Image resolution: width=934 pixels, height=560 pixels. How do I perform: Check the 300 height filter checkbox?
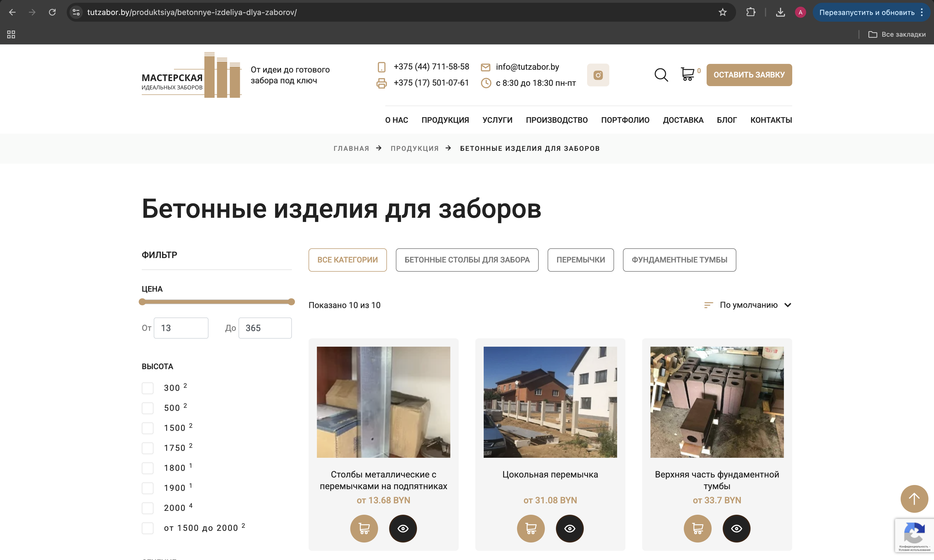click(x=148, y=388)
